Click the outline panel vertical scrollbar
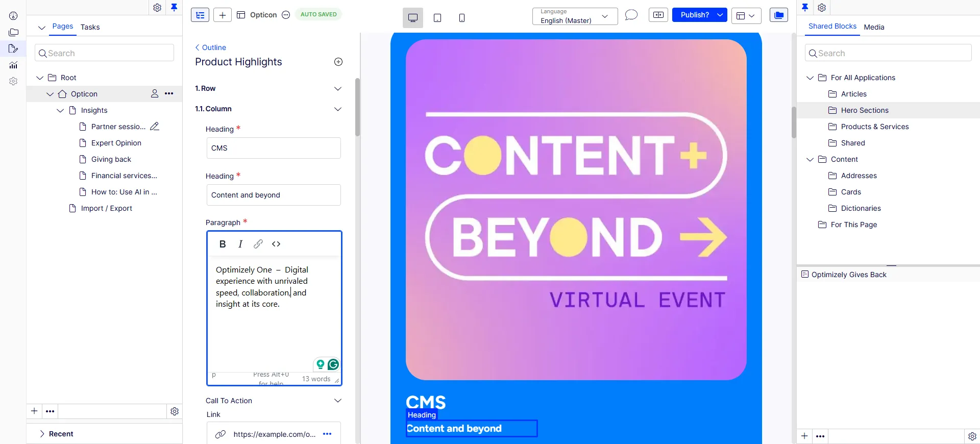Image resolution: width=980 pixels, height=444 pixels. click(358, 107)
